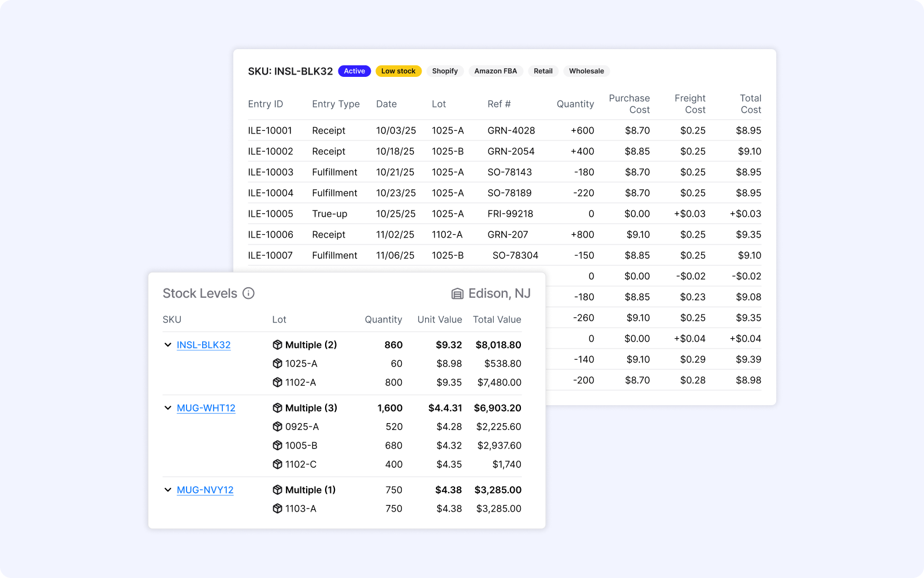The image size is (924, 578).
Task: Click the box icon next to lot 0925-A
Action: 277,427
